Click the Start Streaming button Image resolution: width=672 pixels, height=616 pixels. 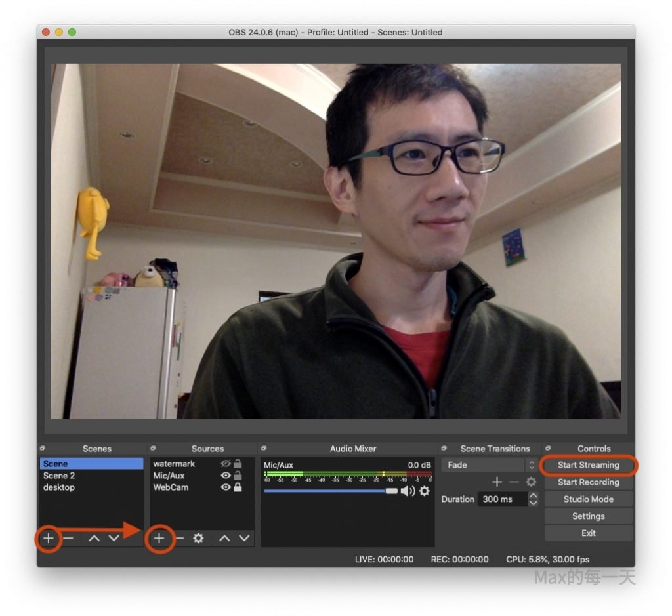[588, 465]
